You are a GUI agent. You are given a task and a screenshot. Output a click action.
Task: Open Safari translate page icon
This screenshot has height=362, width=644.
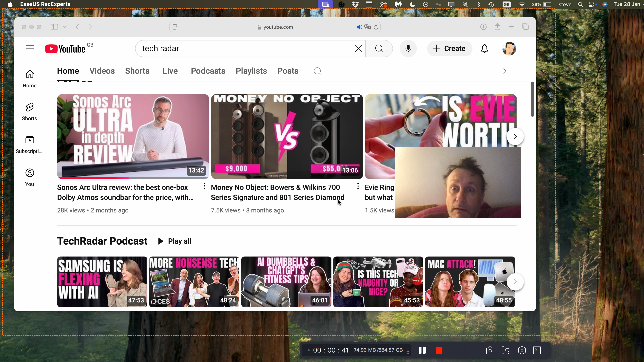368,27
